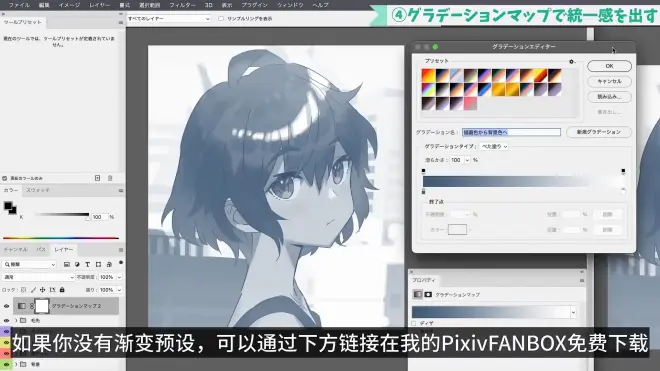Open the preset gear menu in Gradient Editor
This screenshot has height=371, width=660.
572,61
